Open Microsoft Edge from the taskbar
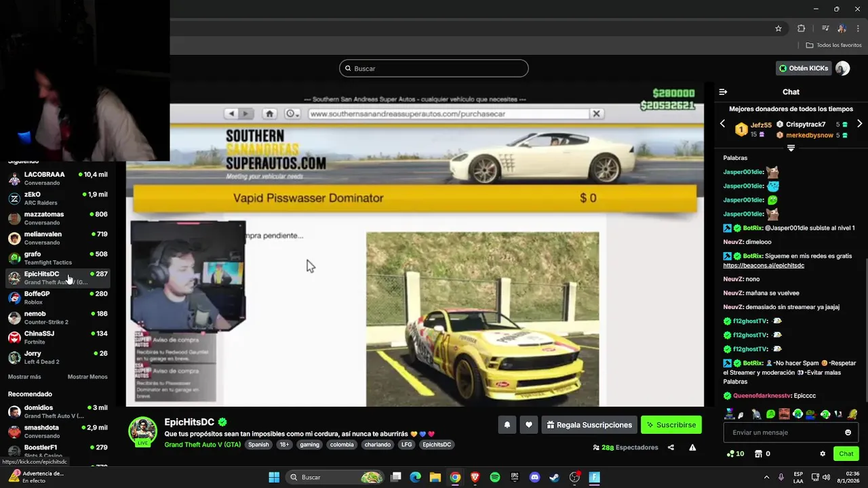The image size is (868, 488). 415,477
